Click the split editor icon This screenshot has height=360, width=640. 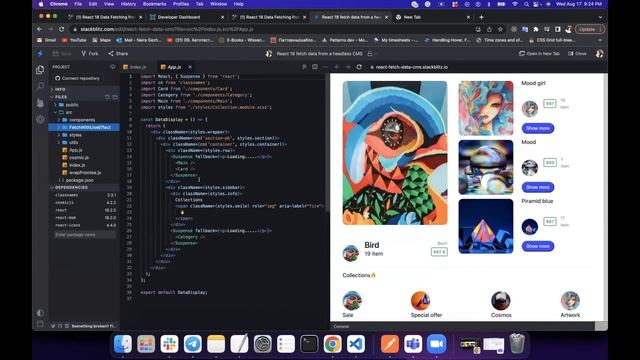(x=315, y=67)
